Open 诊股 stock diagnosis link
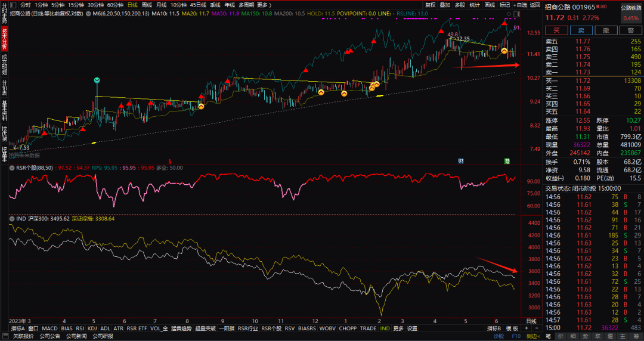The width and height of the screenshot is (644, 341). [499, 336]
